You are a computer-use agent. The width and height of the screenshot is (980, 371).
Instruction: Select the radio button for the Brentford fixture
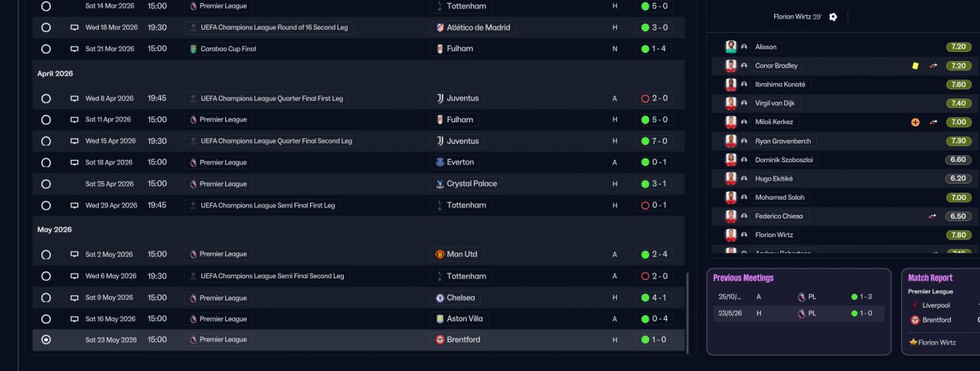pyautogui.click(x=46, y=340)
